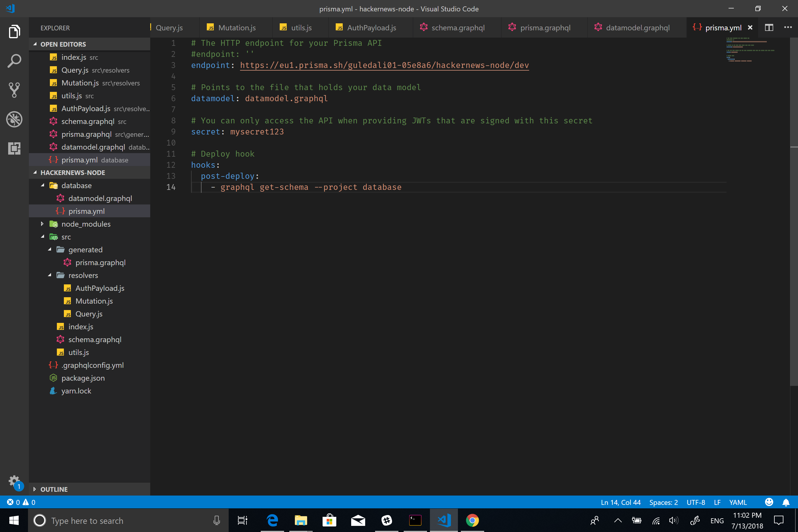This screenshot has height=532, width=798.
Task: Open the Prisma endpoint URL link
Action: [384, 65]
